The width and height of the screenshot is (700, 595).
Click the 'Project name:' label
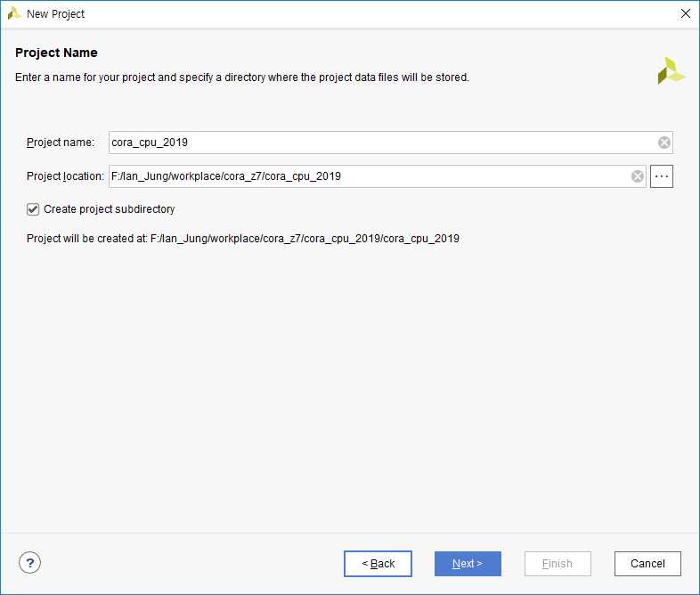coord(61,143)
